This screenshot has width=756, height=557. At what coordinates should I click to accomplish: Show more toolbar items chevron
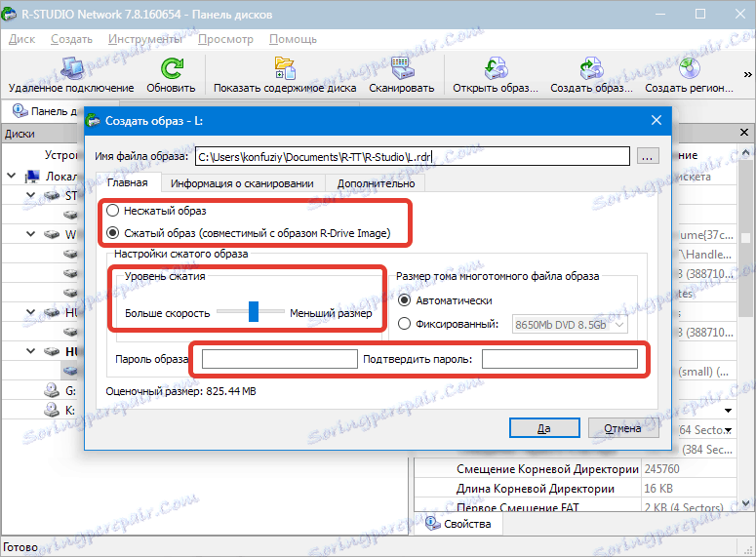pos(747,75)
